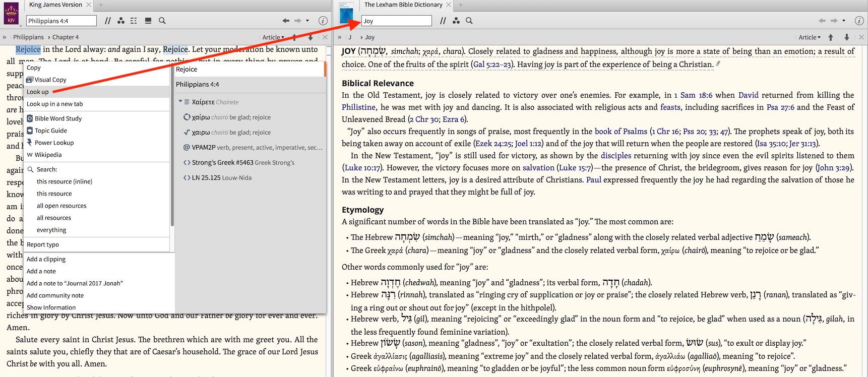868x377 pixels.
Task: Go back in the KJV panel history
Action: click(286, 21)
